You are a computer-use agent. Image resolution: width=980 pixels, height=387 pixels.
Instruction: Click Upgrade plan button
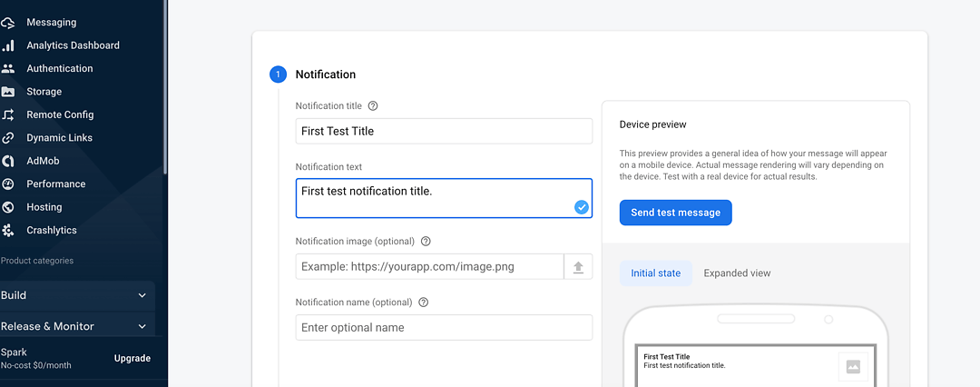[x=132, y=359]
